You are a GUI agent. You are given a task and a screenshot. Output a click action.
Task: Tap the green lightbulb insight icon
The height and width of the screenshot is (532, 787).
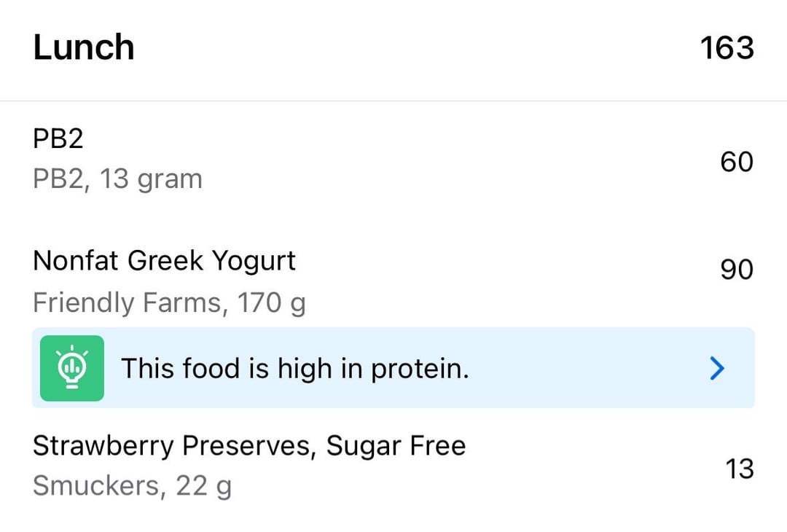click(x=72, y=368)
